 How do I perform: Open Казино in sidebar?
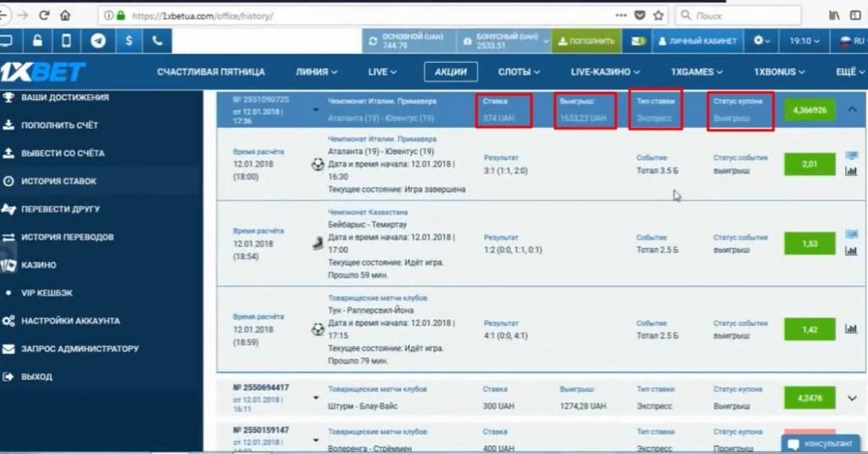(38, 265)
